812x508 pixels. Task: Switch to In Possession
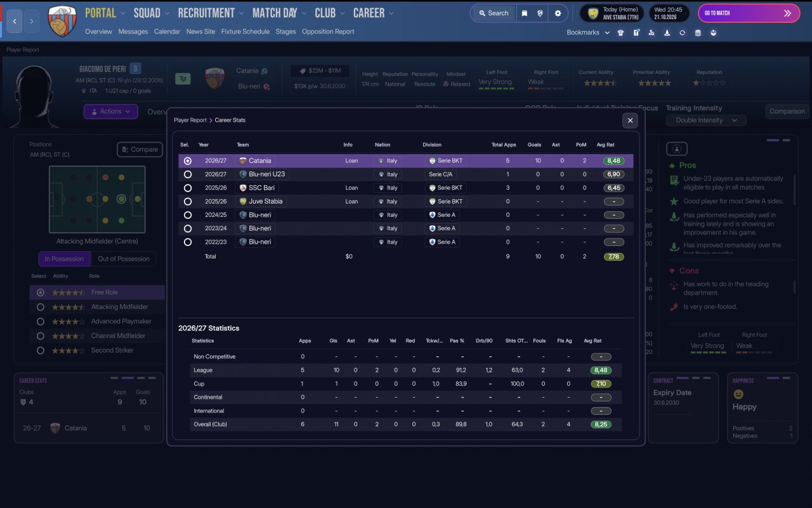64,259
